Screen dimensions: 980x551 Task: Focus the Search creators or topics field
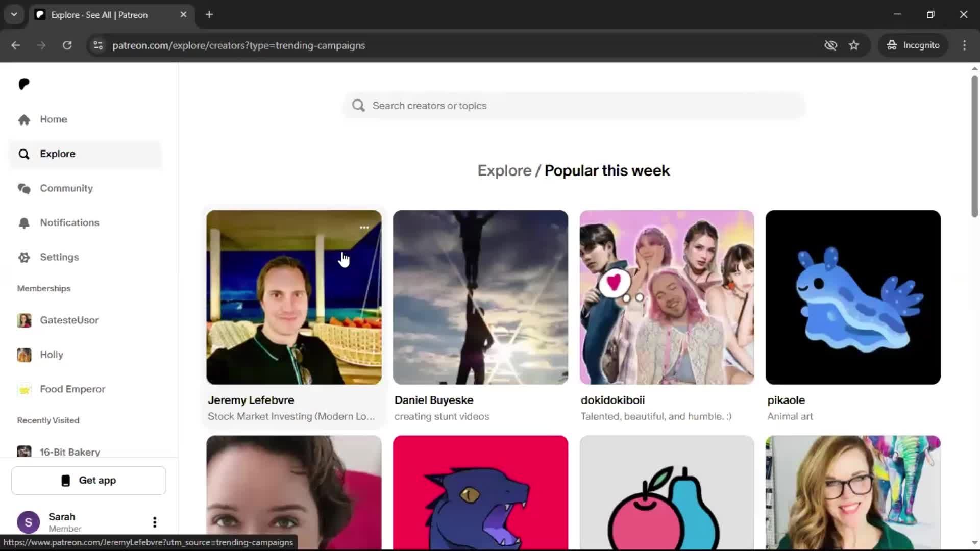(x=574, y=106)
